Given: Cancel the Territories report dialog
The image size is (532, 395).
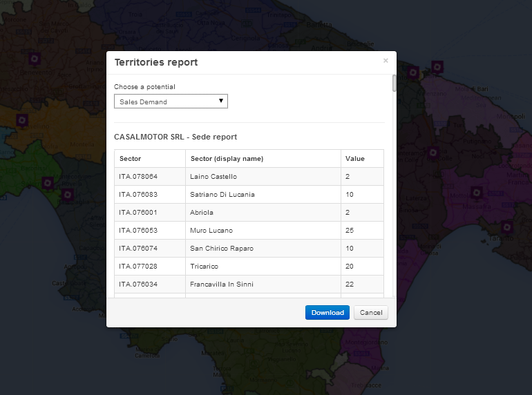Looking at the screenshot, I should [371, 313].
